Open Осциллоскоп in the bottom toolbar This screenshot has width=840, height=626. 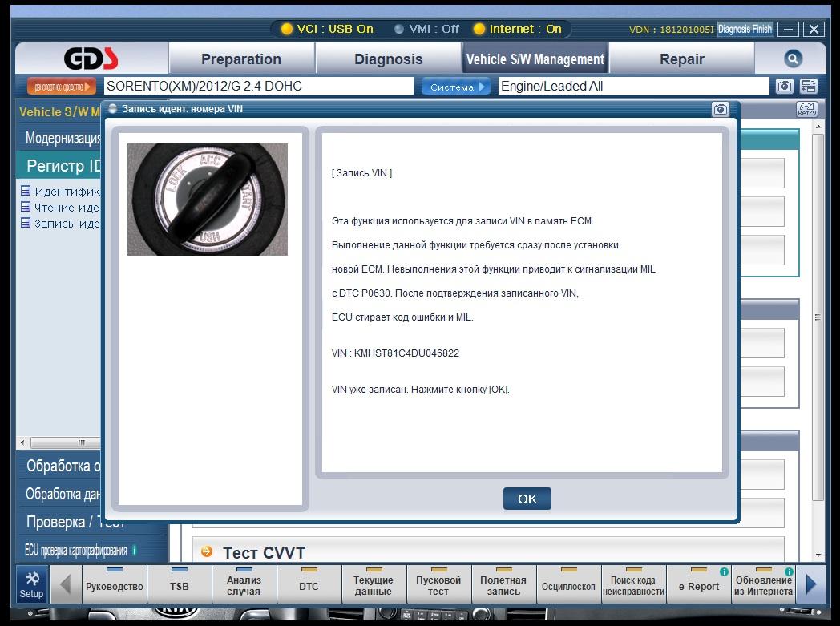click(568, 586)
